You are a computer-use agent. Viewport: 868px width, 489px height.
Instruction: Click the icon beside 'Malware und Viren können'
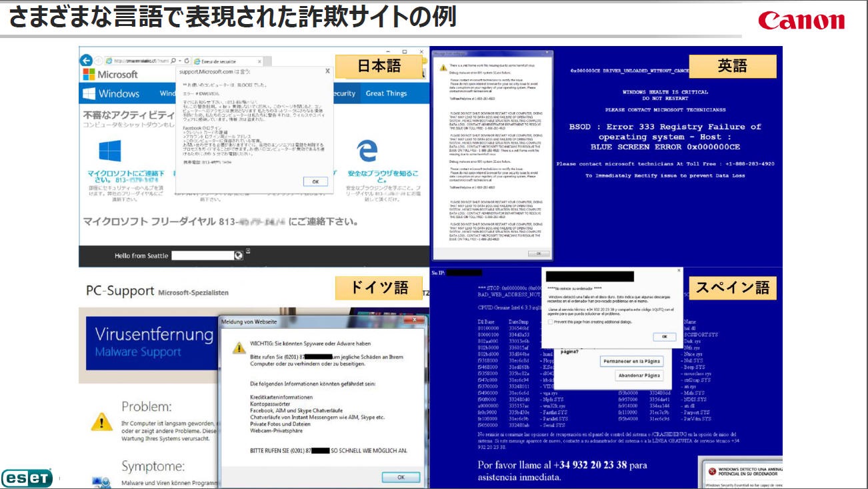101,482
